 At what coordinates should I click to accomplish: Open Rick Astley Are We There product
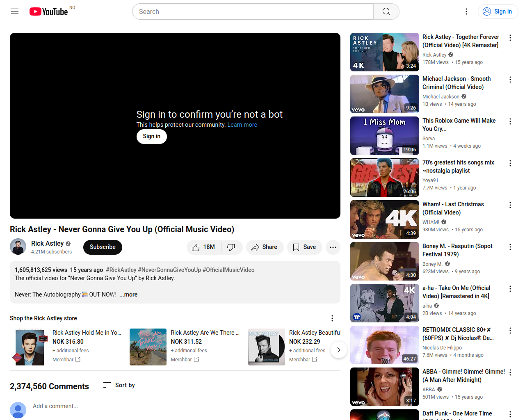pyautogui.click(x=205, y=333)
